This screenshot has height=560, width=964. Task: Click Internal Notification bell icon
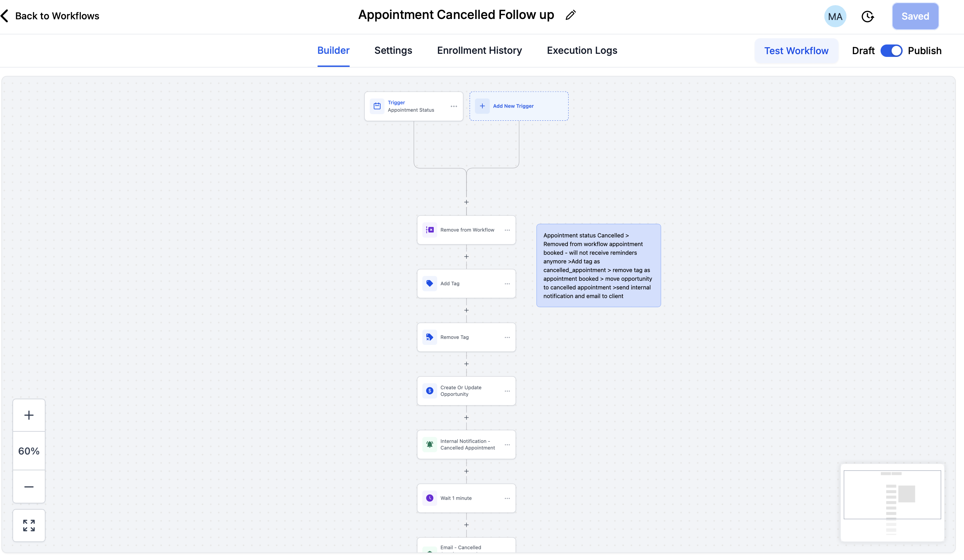click(x=430, y=444)
